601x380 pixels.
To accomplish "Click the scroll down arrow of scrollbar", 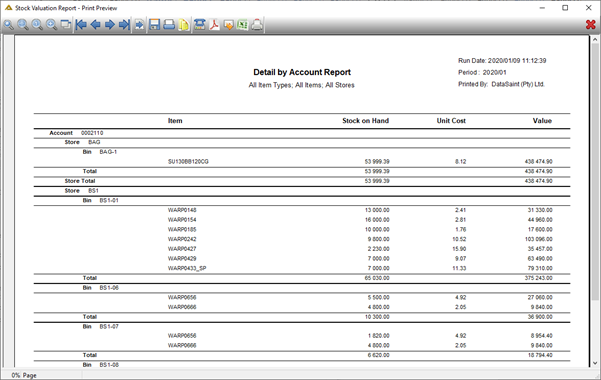I will click(595, 363).
